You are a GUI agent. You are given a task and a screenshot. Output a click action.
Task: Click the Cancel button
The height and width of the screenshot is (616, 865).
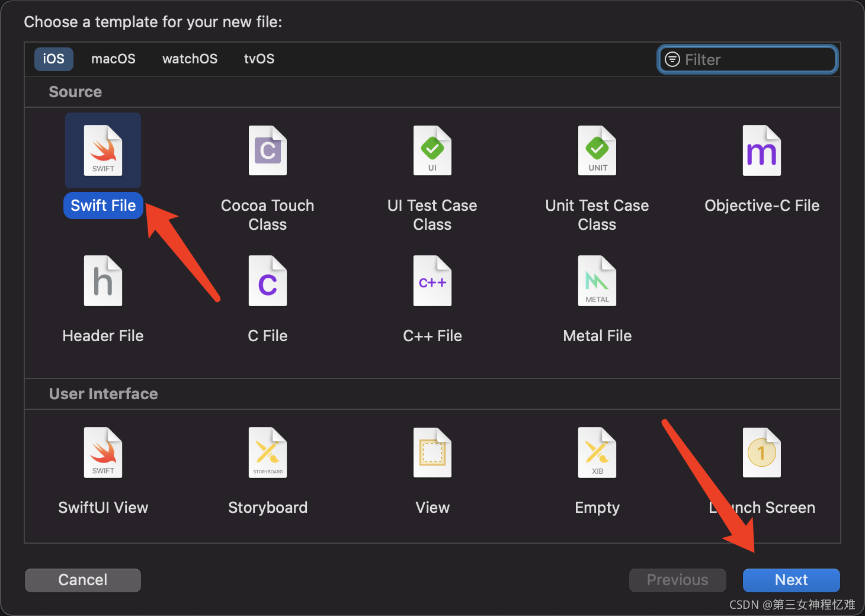83,580
